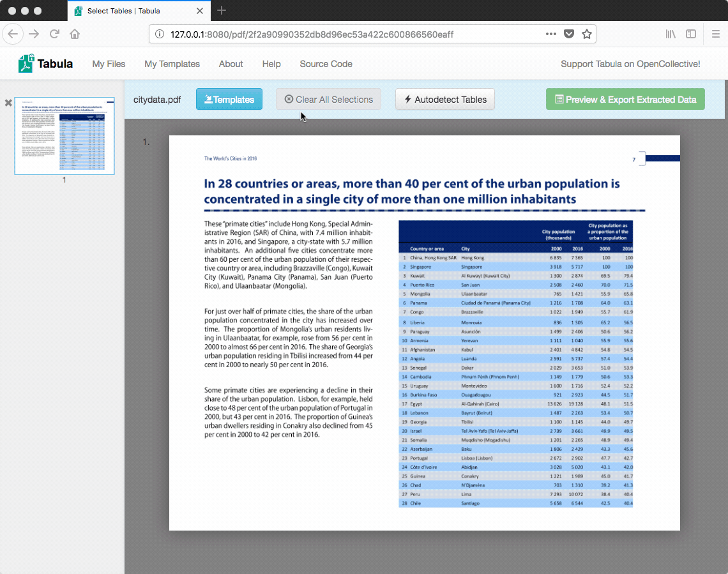Viewport: 728px width, 574px height.
Task: Open the browser home icon
Action: pyautogui.click(x=75, y=34)
